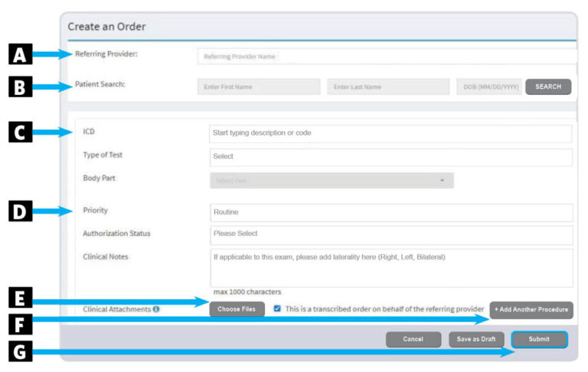This screenshot has width=588, height=372.
Task: Click the letter A callout marker
Action: [21, 55]
